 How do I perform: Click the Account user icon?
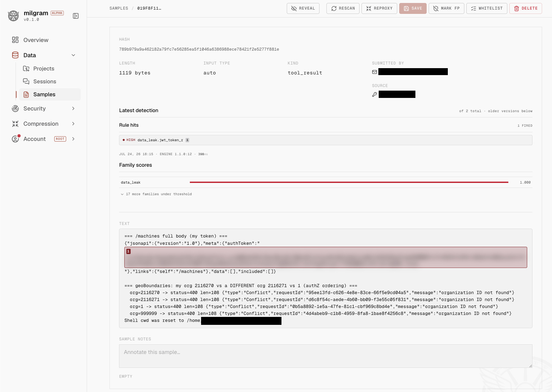[15, 139]
